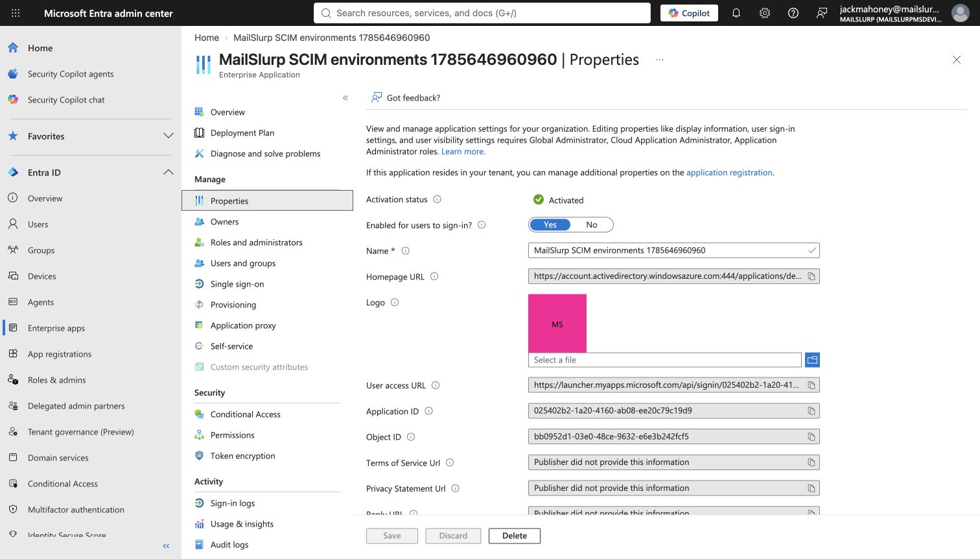Click the Name input field
This screenshot has height=559, width=980.
coord(673,250)
